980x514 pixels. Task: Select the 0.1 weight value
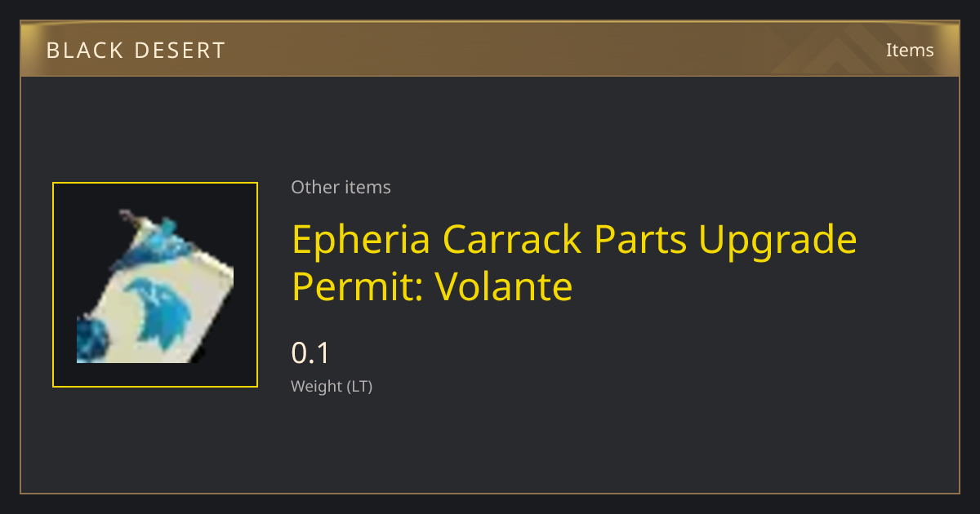pyautogui.click(x=310, y=353)
